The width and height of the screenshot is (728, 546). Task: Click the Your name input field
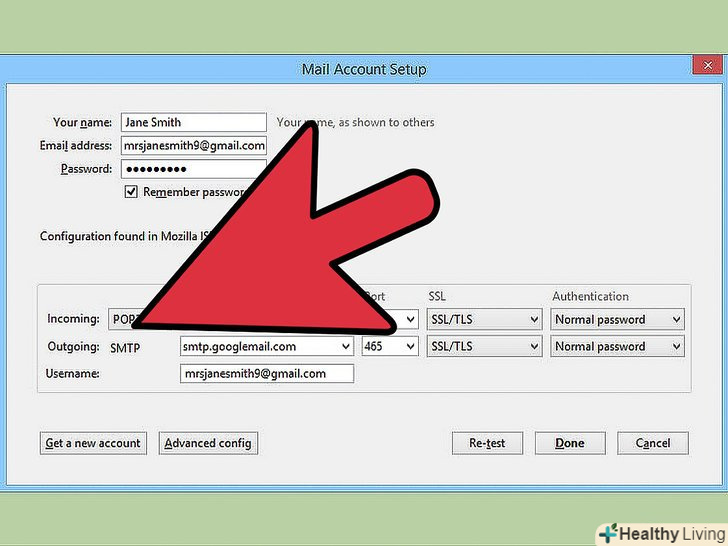194,122
